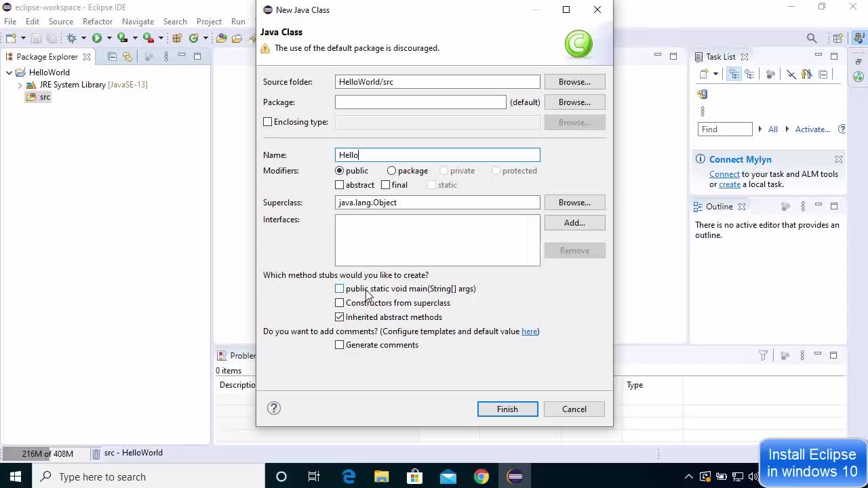This screenshot has height=488, width=868.
Task: Click the Open Type toolbar icon
Action: pos(222,38)
